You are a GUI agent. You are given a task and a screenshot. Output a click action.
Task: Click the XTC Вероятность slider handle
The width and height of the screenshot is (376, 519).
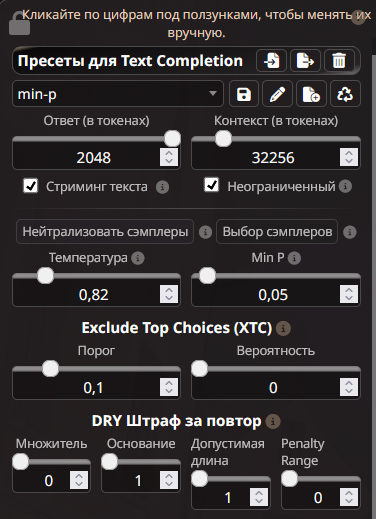click(x=200, y=369)
